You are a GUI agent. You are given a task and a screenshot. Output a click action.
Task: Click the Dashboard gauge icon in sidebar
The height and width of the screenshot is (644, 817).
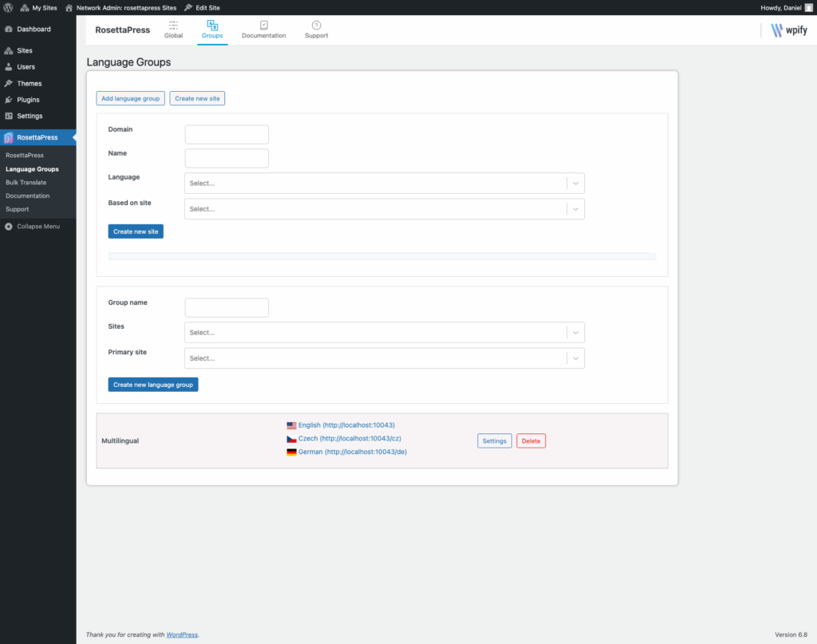pos(9,30)
